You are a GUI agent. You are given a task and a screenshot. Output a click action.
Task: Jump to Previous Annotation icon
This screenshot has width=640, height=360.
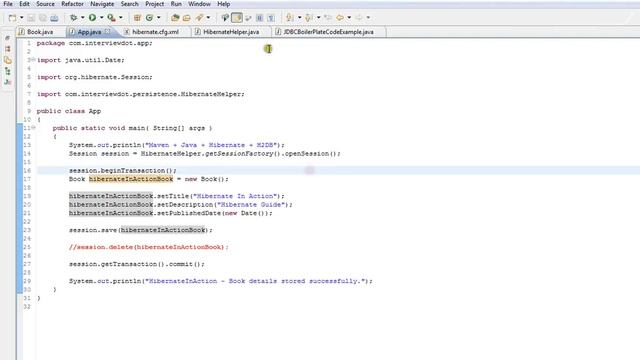(x=309, y=18)
